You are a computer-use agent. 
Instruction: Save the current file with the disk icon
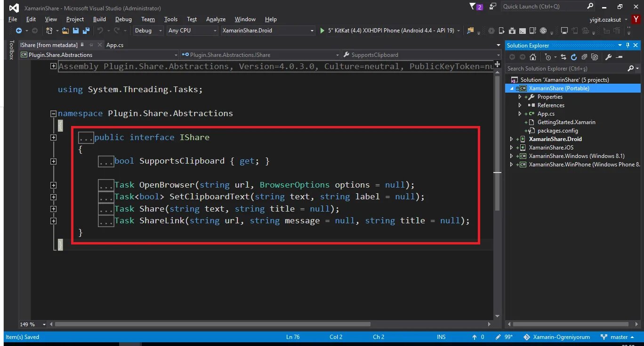(x=76, y=31)
